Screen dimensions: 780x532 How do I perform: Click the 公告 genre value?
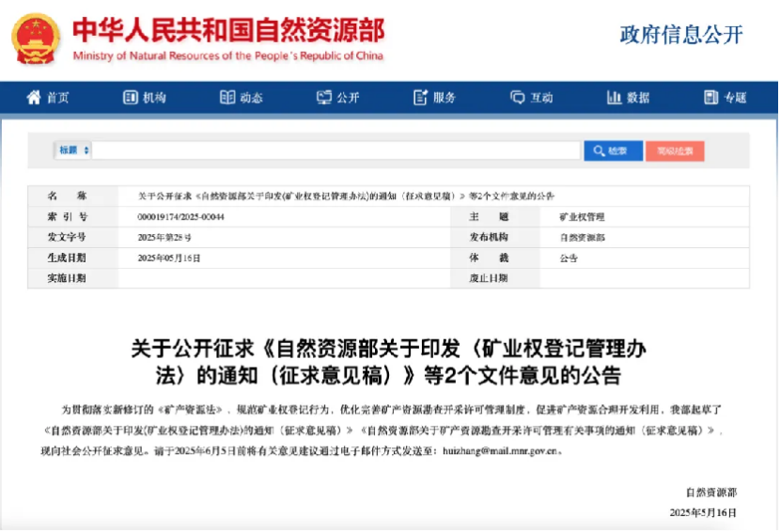(x=569, y=258)
